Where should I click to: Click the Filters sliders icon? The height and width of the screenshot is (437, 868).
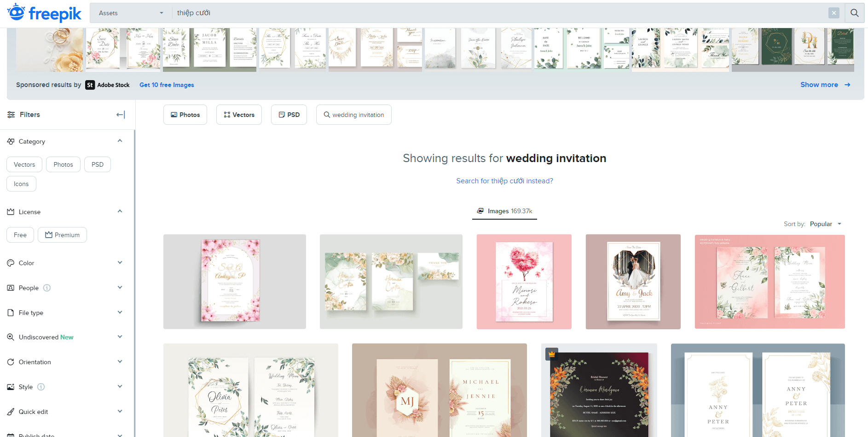point(11,114)
